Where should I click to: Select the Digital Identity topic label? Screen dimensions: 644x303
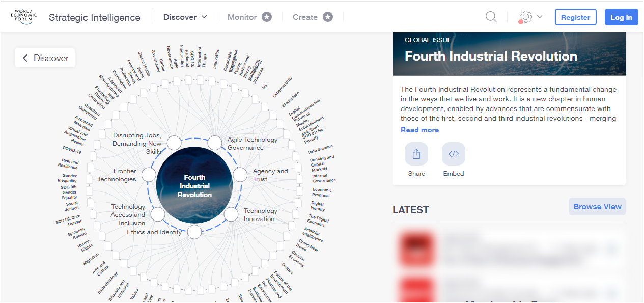318,206
